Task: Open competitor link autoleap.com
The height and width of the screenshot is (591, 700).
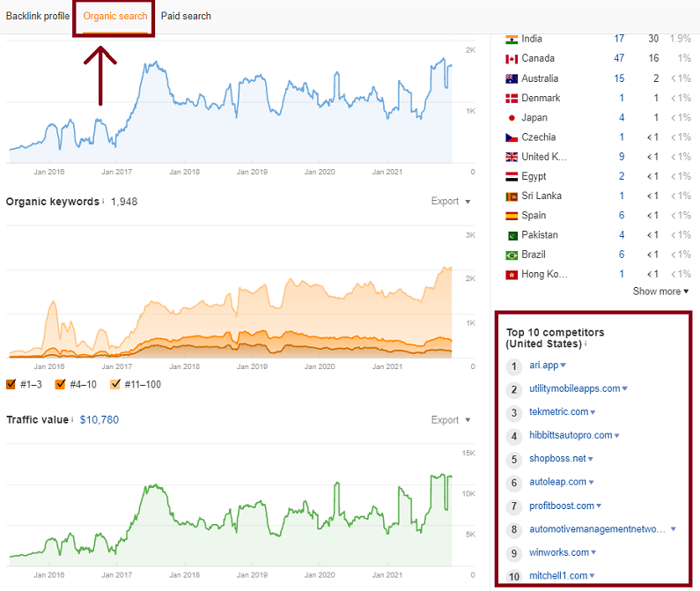Action: (557, 482)
